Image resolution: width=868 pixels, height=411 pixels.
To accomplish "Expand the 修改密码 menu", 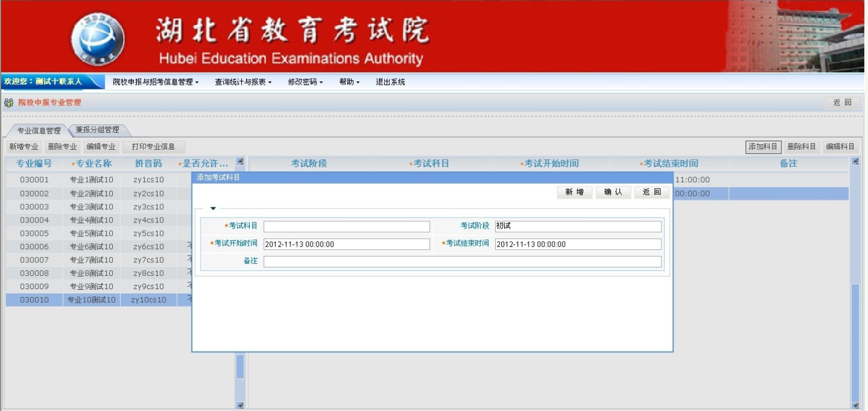I will [305, 82].
